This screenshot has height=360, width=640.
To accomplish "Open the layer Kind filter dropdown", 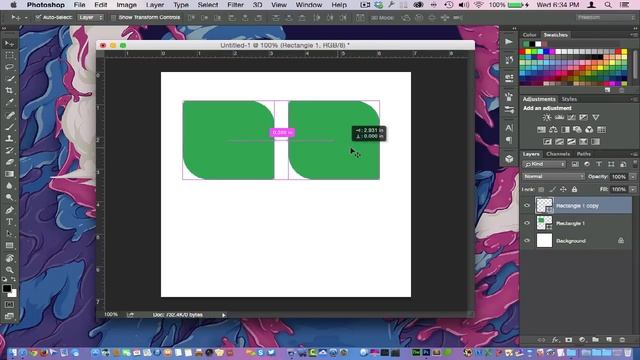I will point(544,164).
